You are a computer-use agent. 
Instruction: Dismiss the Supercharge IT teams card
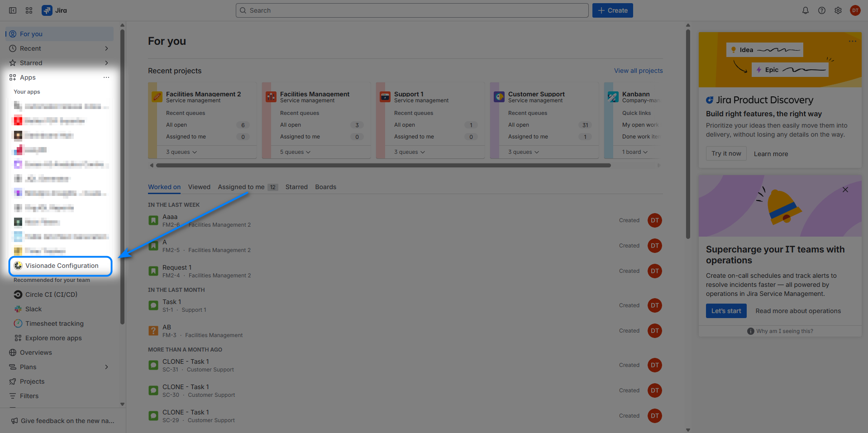[845, 190]
